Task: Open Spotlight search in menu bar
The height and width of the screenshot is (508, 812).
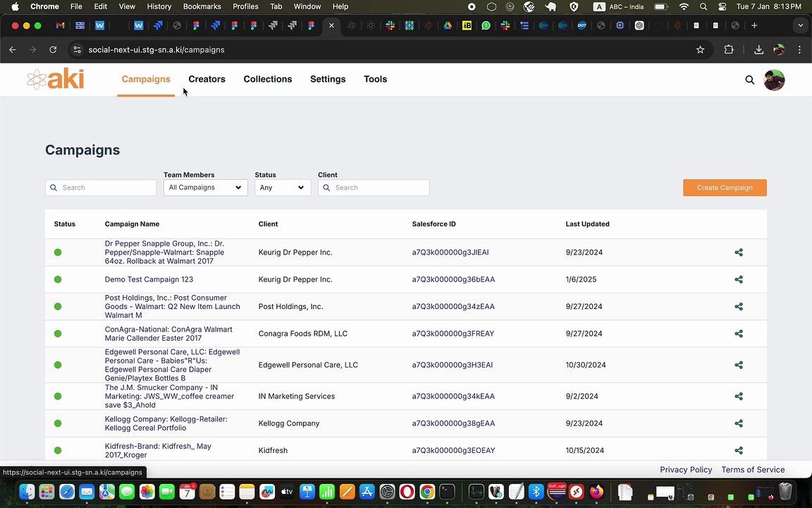Action: pos(703,7)
